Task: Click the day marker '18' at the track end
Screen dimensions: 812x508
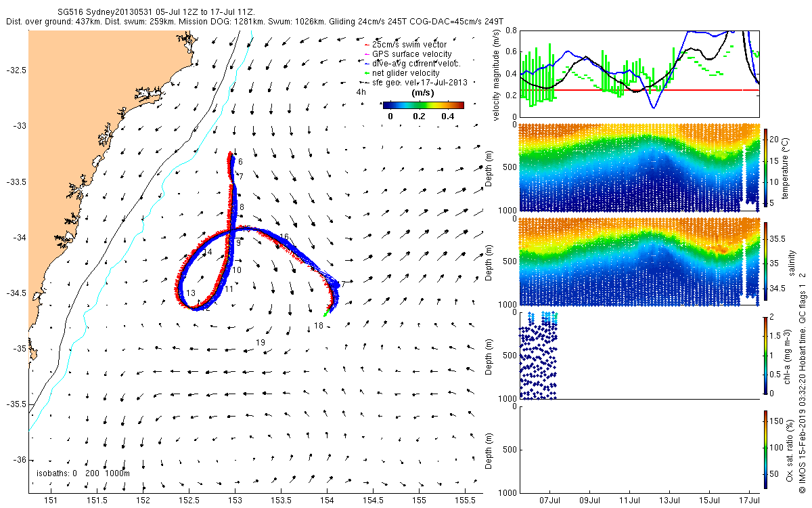Action: tap(319, 326)
